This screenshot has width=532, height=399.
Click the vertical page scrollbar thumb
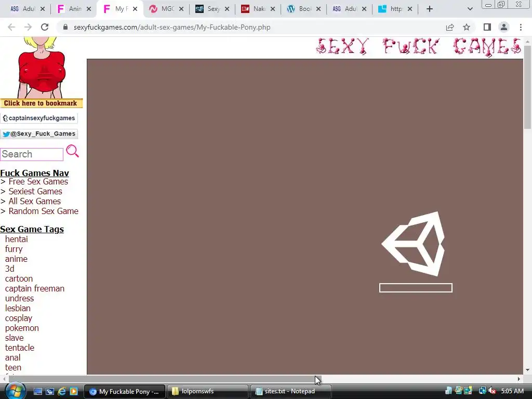point(527,87)
